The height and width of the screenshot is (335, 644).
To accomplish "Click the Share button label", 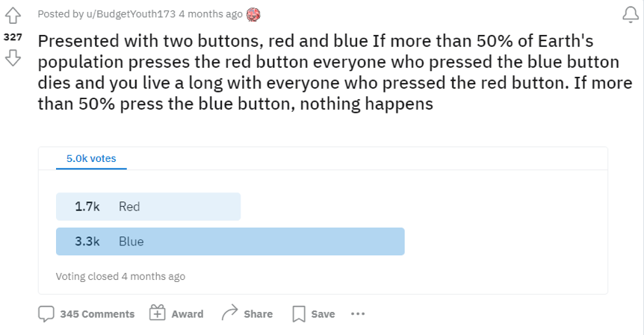I will point(258,314).
